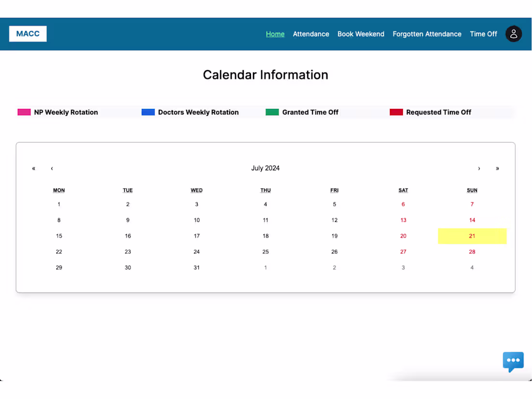Select July 4 in the calendar
Viewport: 532px width, 399px height.
266,204
